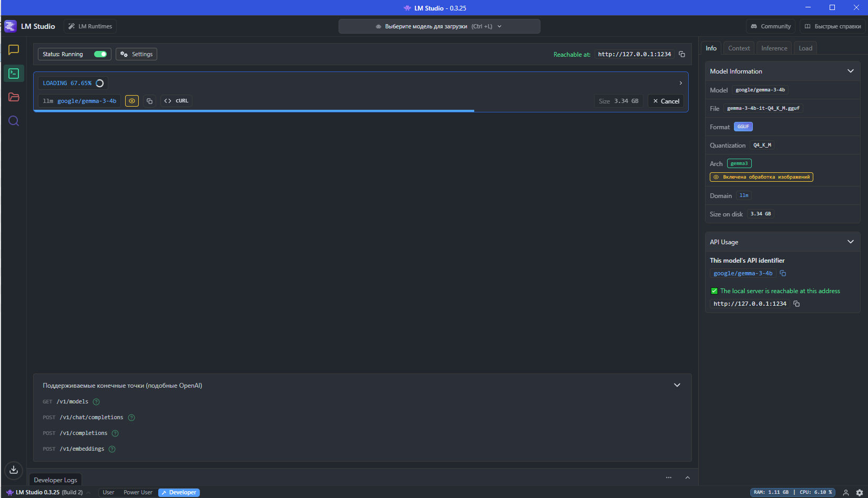The image size is (868, 498).
Task: Open the Chat sidebar icon
Action: (14, 50)
